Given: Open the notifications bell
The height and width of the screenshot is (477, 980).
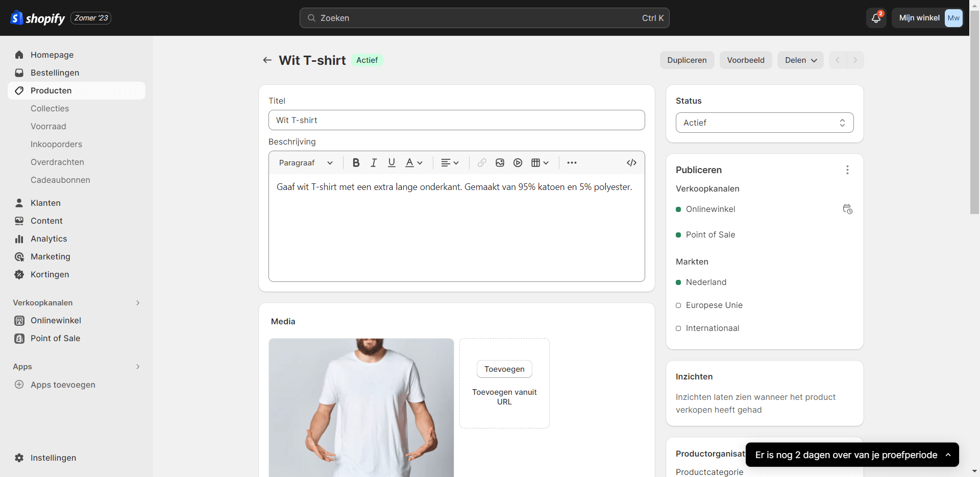Looking at the screenshot, I should [876, 18].
